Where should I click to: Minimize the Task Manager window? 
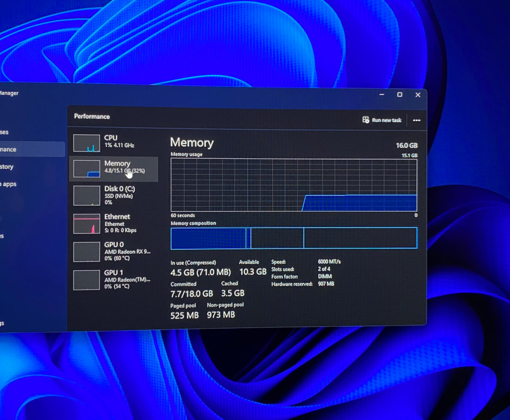pos(382,95)
